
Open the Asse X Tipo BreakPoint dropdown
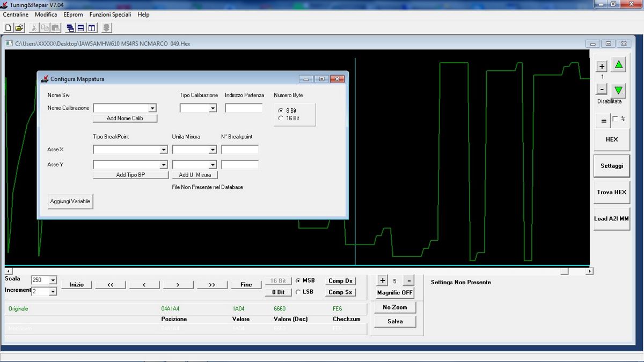pos(164,150)
